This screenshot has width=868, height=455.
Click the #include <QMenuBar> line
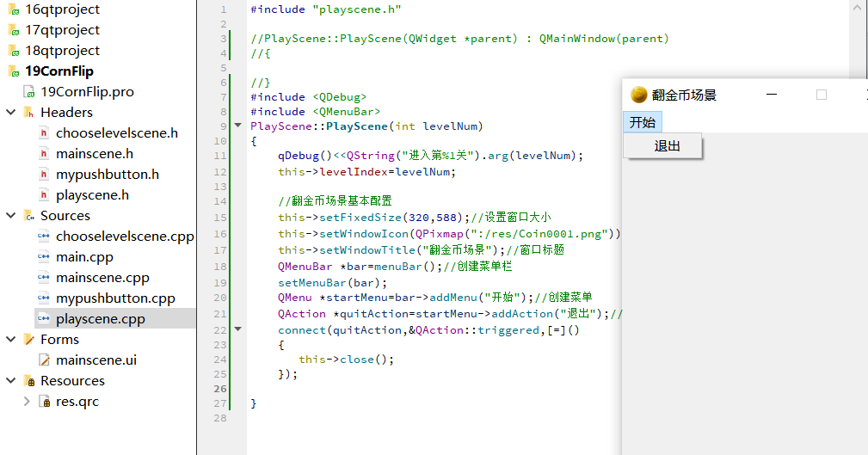coord(316,112)
